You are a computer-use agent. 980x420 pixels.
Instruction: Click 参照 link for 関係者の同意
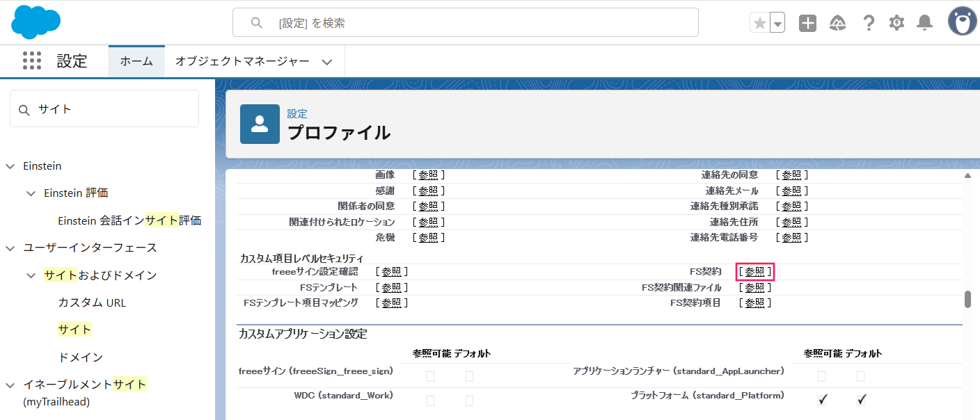[x=428, y=206]
